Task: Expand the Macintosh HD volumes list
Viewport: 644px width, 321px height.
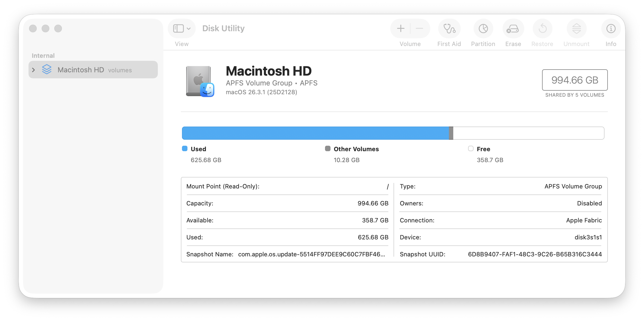Action: tap(33, 70)
